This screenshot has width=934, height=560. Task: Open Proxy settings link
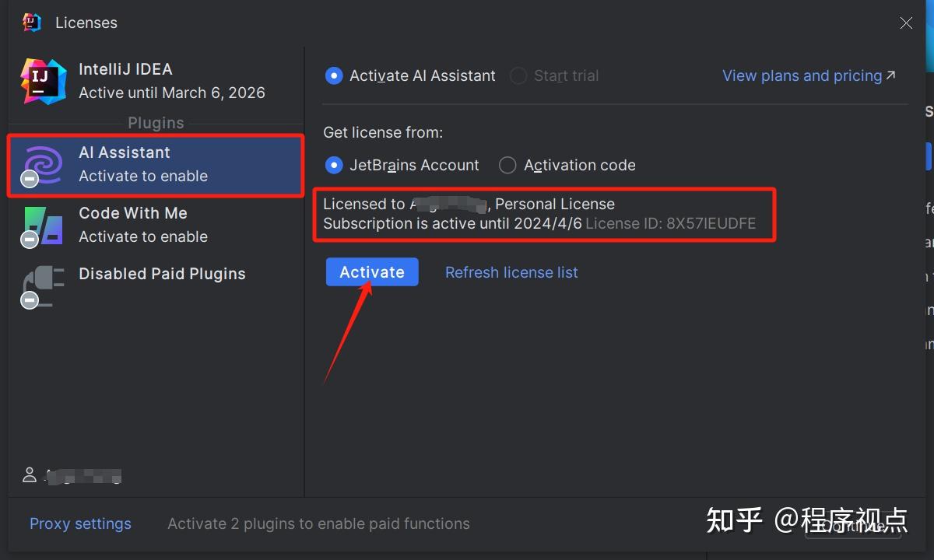[x=80, y=523]
